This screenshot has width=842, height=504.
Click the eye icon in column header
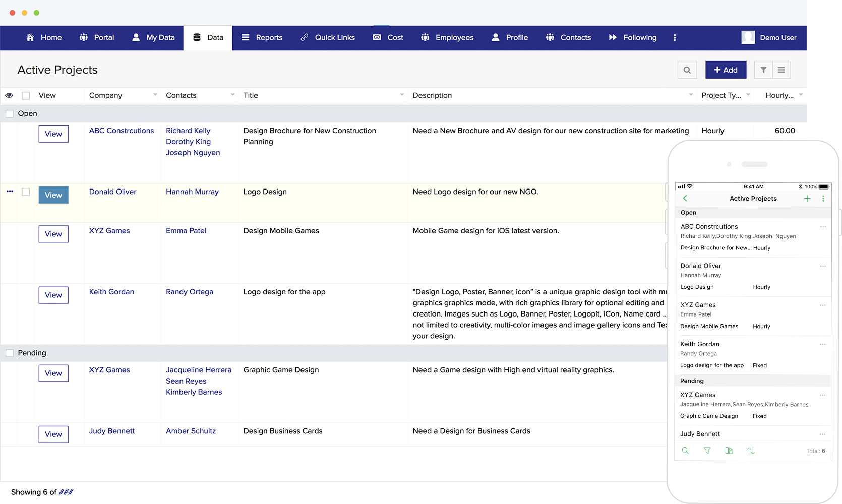[x=9, y=95]
